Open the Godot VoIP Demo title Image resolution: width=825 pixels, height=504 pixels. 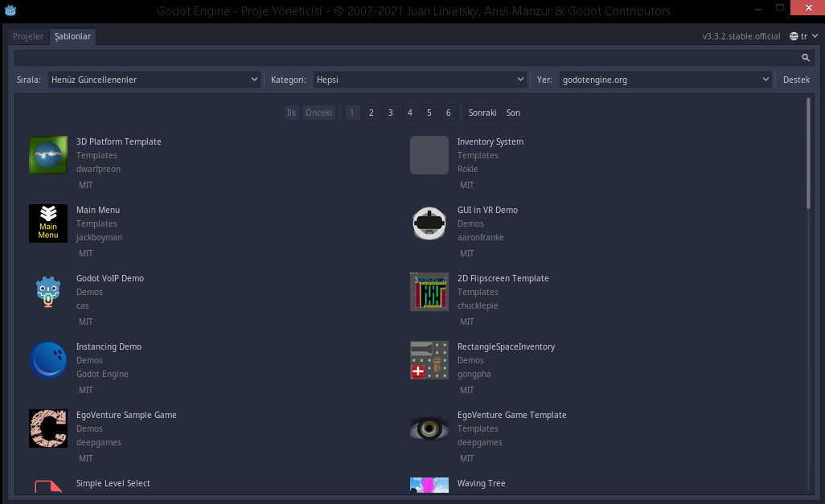click(110, 278)
